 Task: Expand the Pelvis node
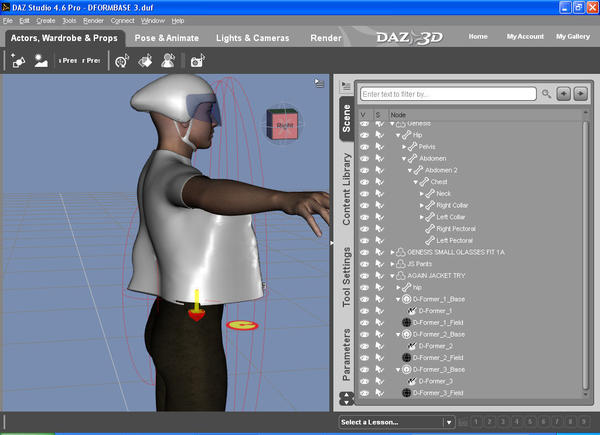click(x=404, y=147)
